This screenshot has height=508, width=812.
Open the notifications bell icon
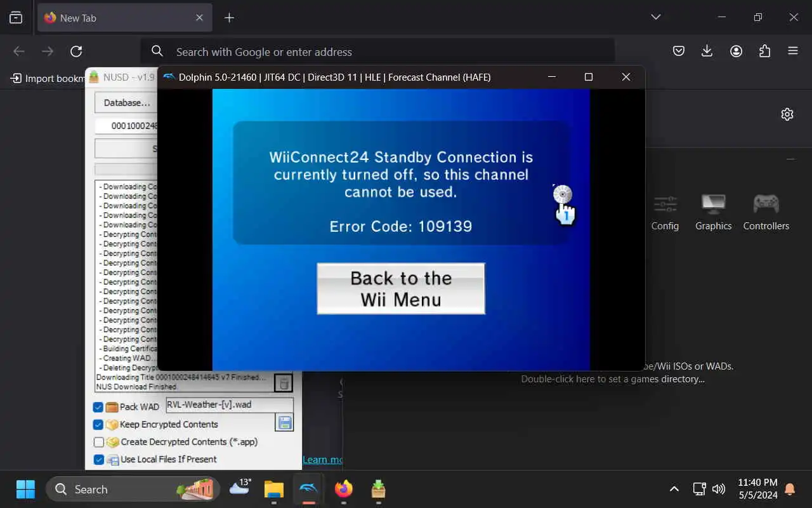pos(790,489)
